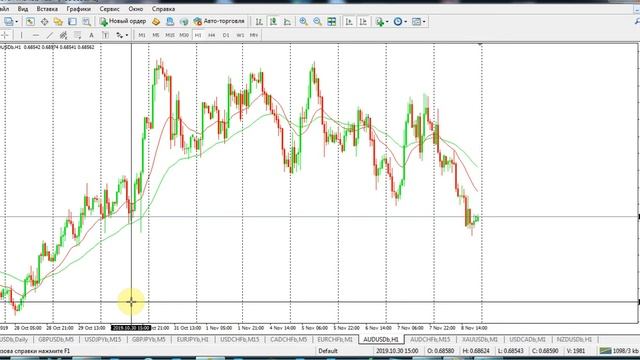Open the Templates icon
This screenshot has width=640, height=360.
coord(416,22)
